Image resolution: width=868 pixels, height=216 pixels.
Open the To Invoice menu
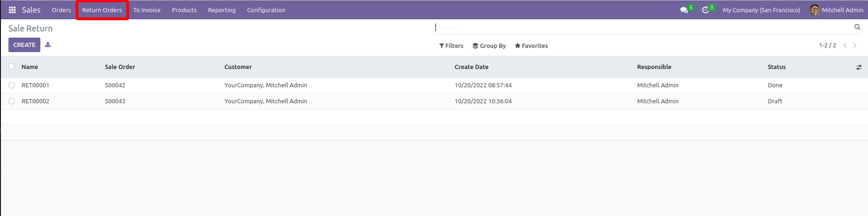point(147,10)
